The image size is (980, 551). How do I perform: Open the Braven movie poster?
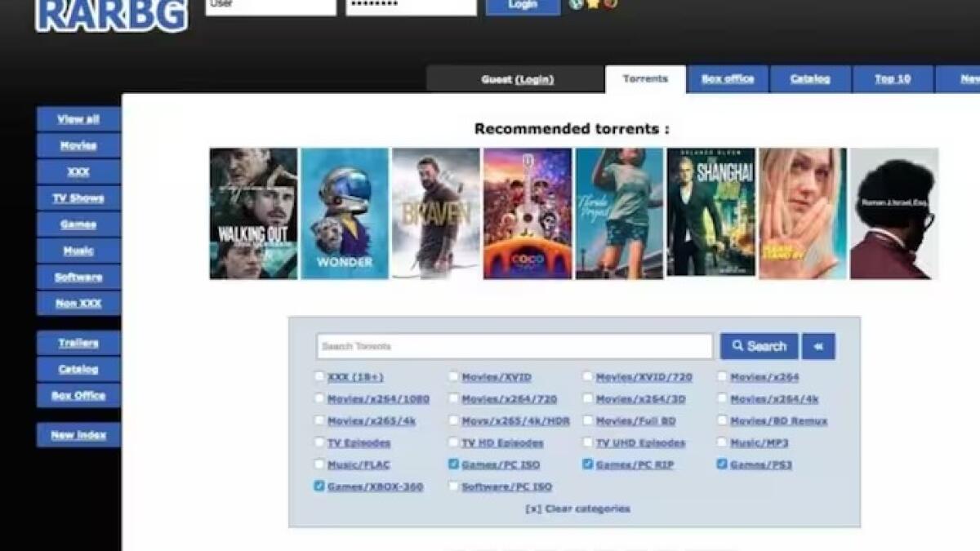click(x=435, y=214)
